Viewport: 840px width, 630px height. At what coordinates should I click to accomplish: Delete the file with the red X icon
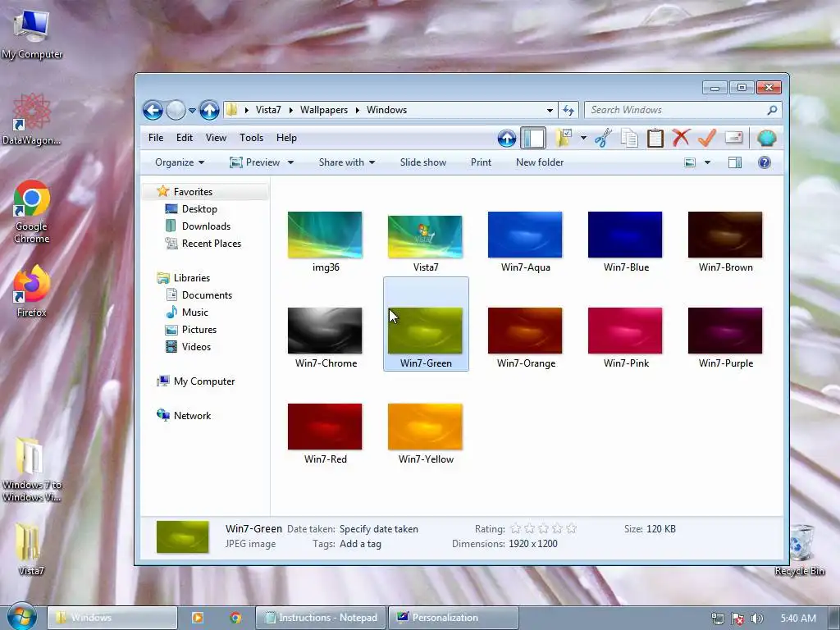coord(681,138)
